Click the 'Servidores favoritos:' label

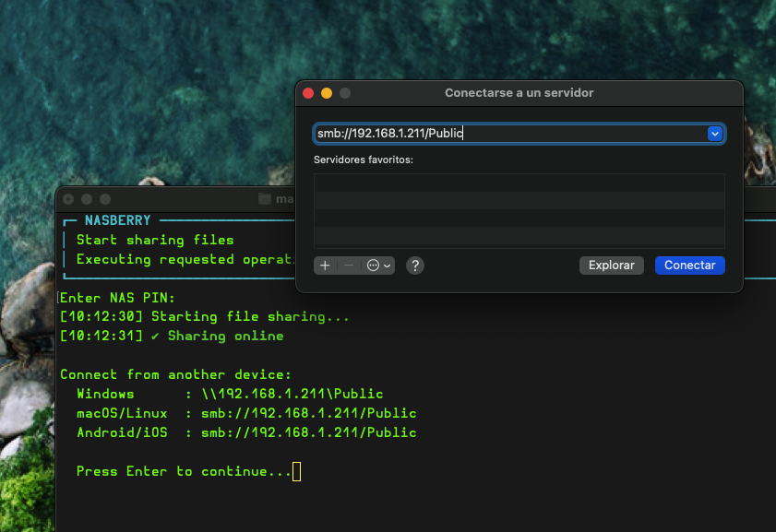pos(364,160)
